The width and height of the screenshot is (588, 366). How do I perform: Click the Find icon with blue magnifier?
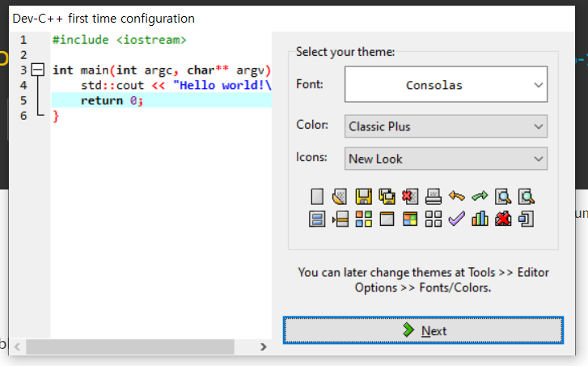(503, 196)
